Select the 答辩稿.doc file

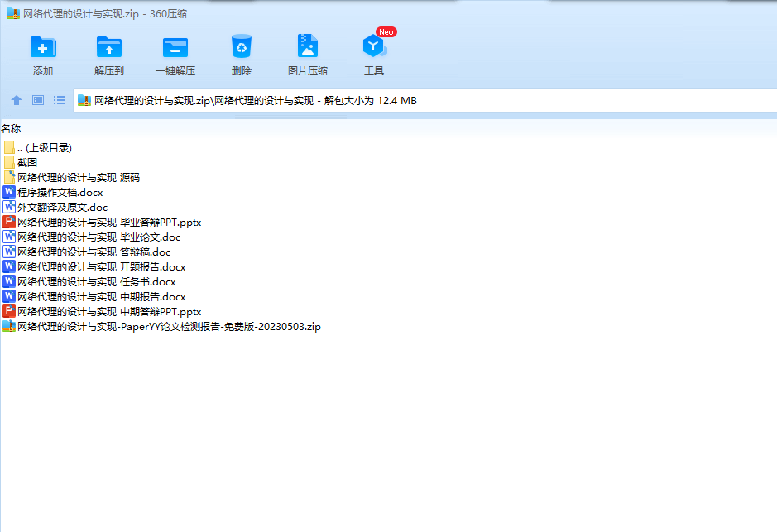87,252
